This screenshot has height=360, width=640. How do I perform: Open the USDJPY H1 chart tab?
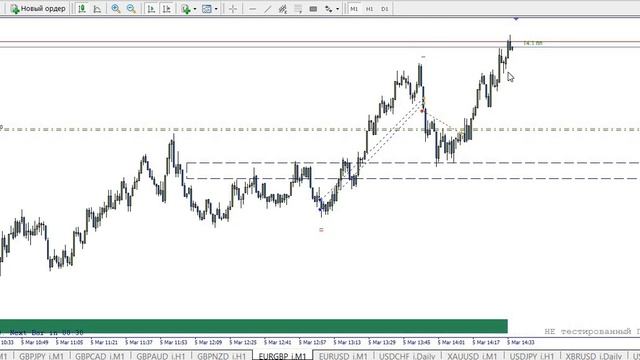pyautogui.click(x=532, y=356)
